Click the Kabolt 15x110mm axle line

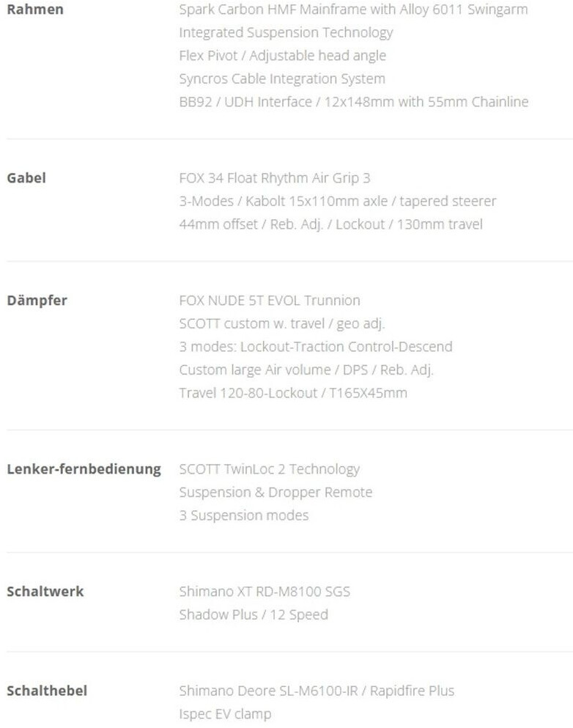(337, 201)
